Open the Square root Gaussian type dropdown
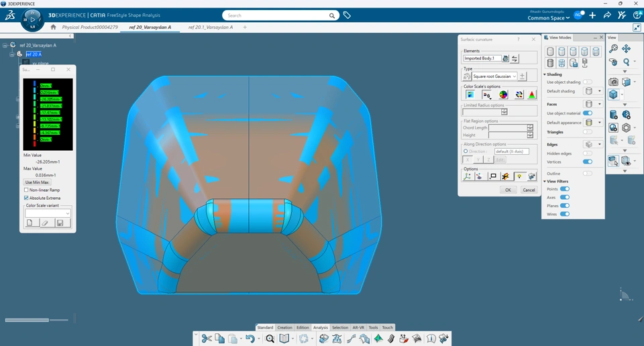Screen dimensions: 644x346 pos(494,76)
